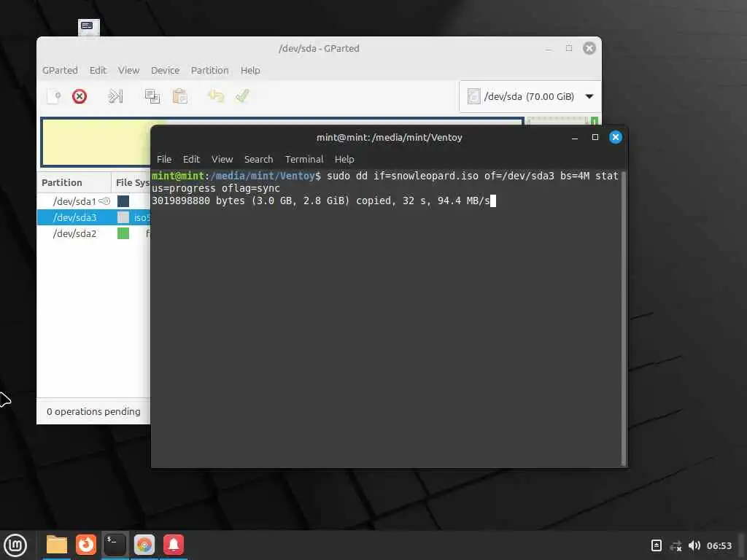Screen dimensions: 747x560
Task: Open the View menu in the terminal
Action: [222, 159]
